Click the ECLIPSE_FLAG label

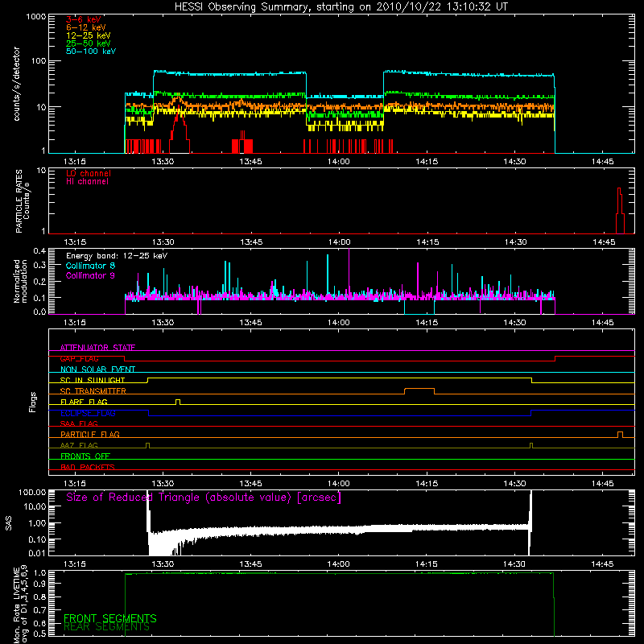click(88, 413)
